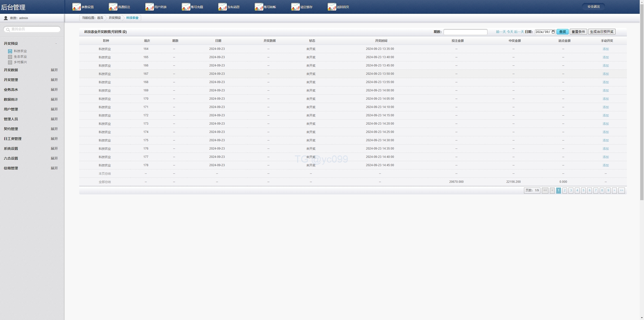Click 开奖预设 in breadcrumb
The width and height of the screenshot is (644, 320).
point(114,18)
